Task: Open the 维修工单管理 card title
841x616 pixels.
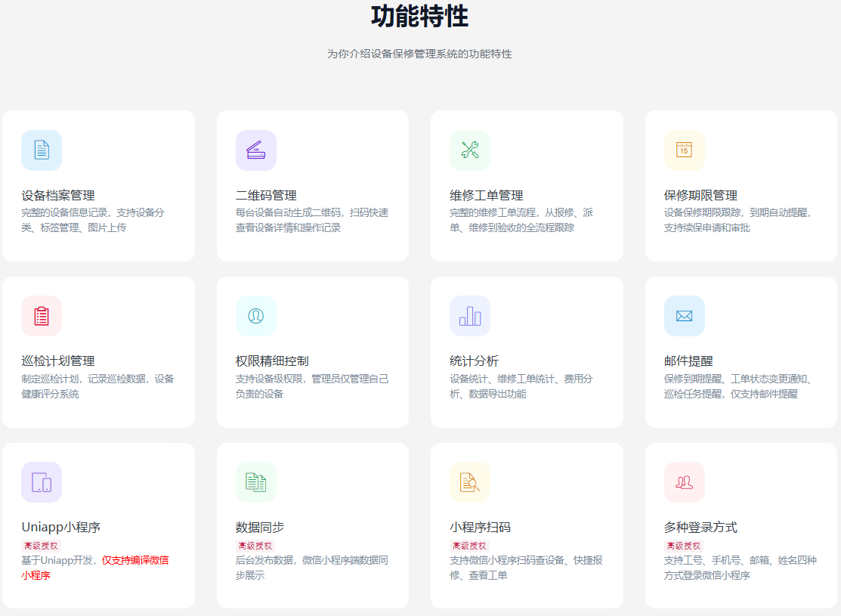Action: tap(486, 195)
